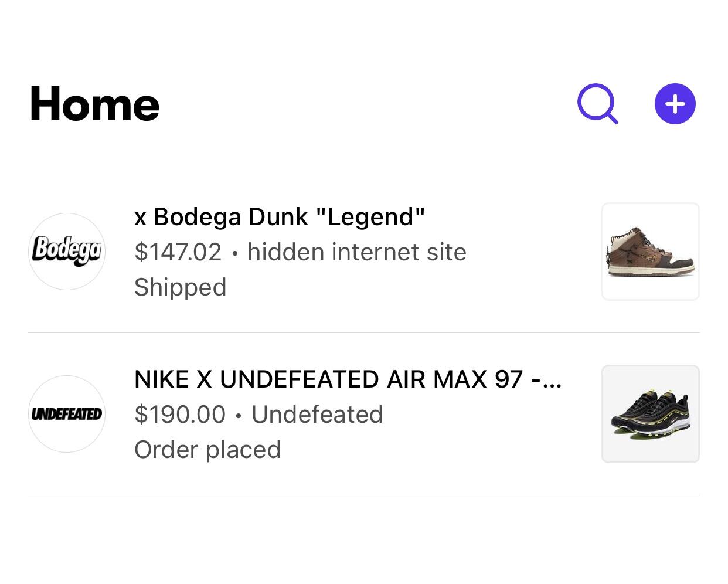Click the $147.02 price
Image resolution: width=728 pixels, height=584 pixels.
tap(178, 252)
